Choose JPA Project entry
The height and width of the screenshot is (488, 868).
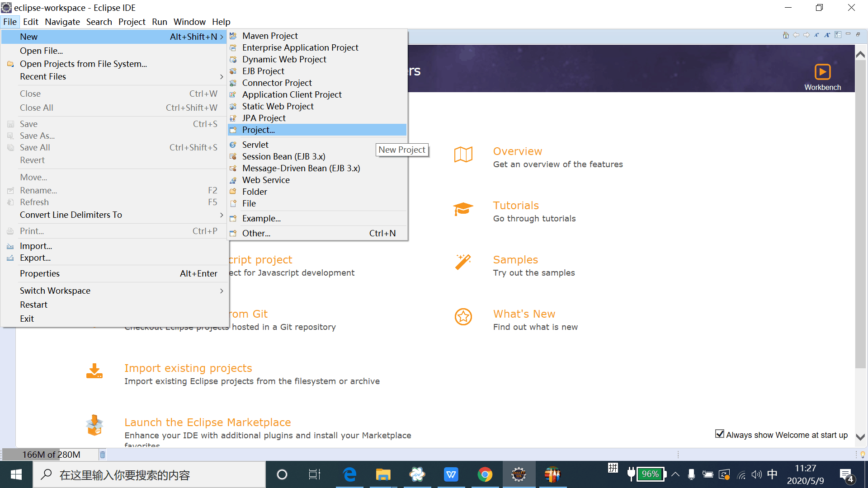point(317,118)
